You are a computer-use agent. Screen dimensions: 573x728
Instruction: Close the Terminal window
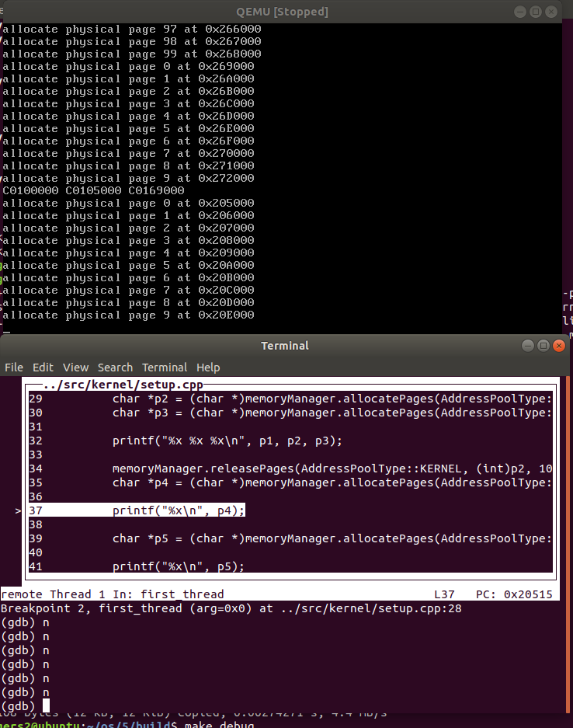559,346
